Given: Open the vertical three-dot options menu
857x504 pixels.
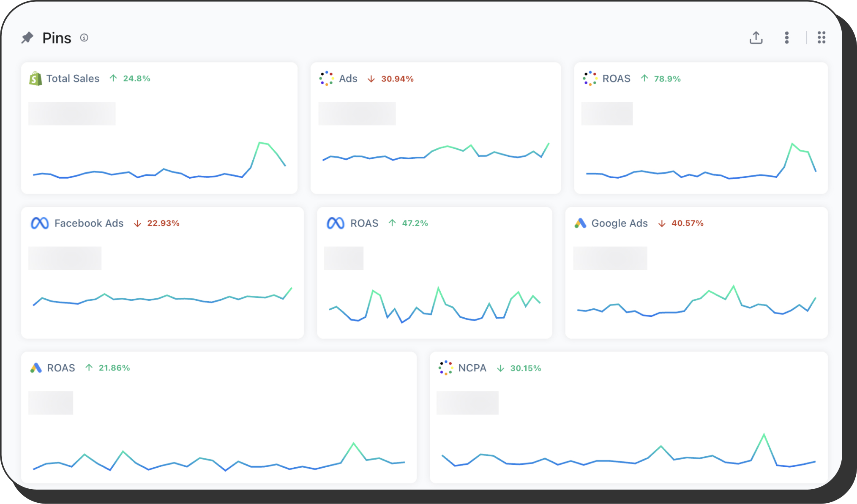Looking at the screenshot, I should 786,38.
